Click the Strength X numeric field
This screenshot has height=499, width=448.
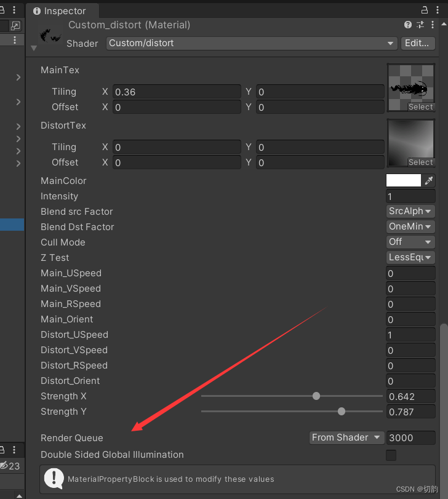[x=410, y=396]
